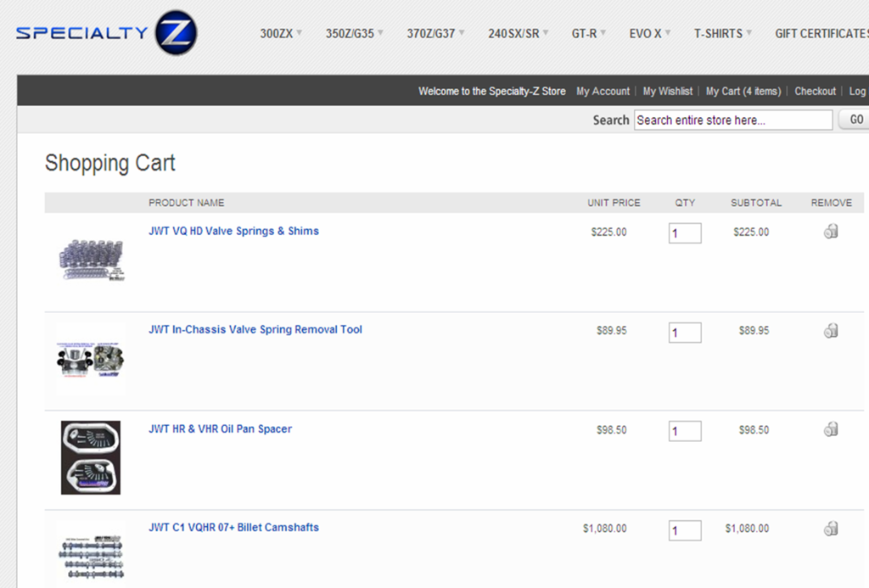Delete JWT HR & VHR Oil Pan Spacer
869x588 pixels.
click(x=831, y=429)
